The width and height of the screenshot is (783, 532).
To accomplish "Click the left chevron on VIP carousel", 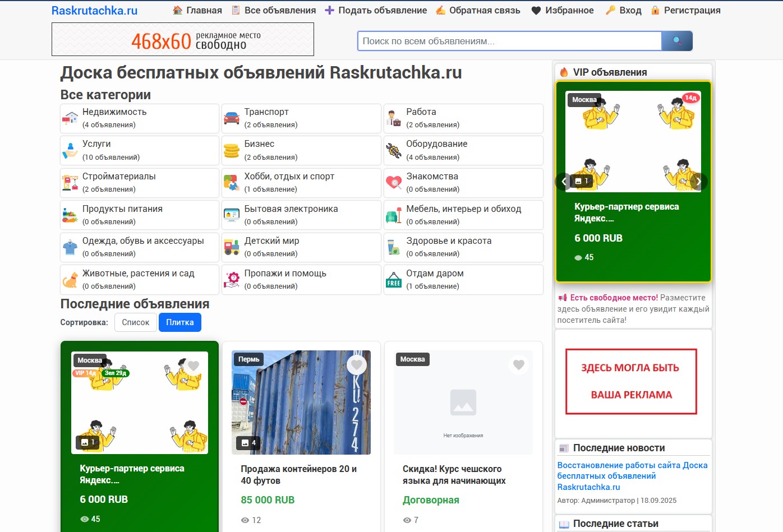I will pos(564,182).
